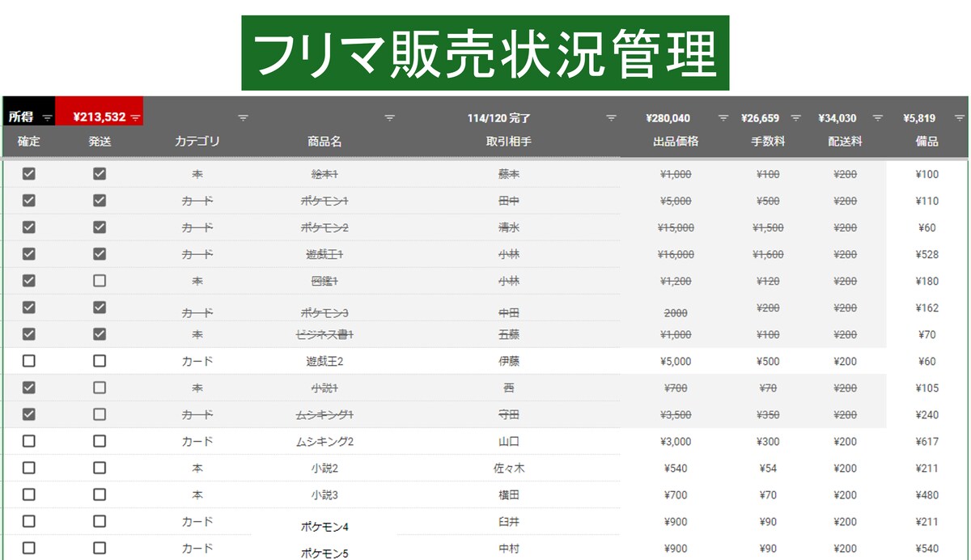Uncheck 確定 checkbox in the ポケモン1 row
This screenshot has width=971, height=560.
tap(29, 200)
